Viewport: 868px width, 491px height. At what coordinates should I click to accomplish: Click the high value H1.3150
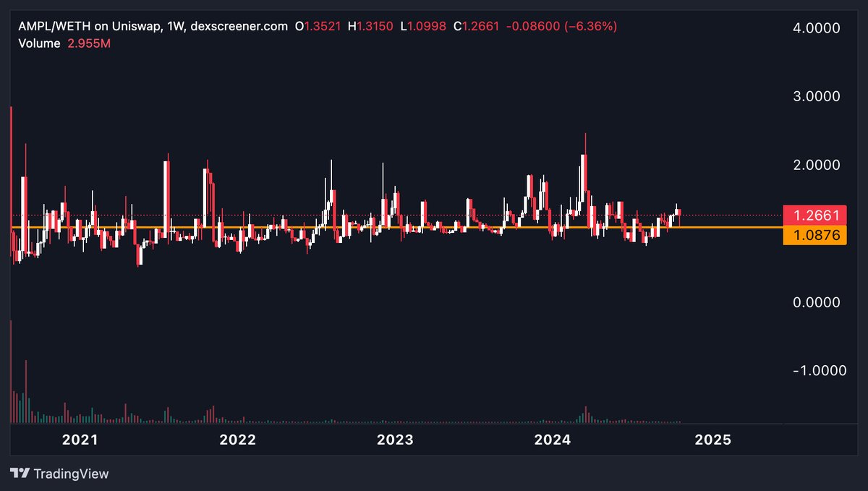click(x=370, y=27)
